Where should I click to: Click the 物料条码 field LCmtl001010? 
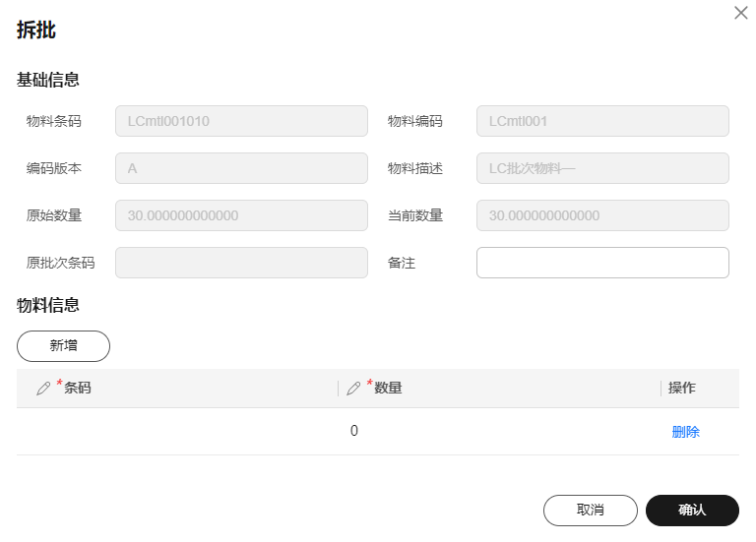(241, 121)
